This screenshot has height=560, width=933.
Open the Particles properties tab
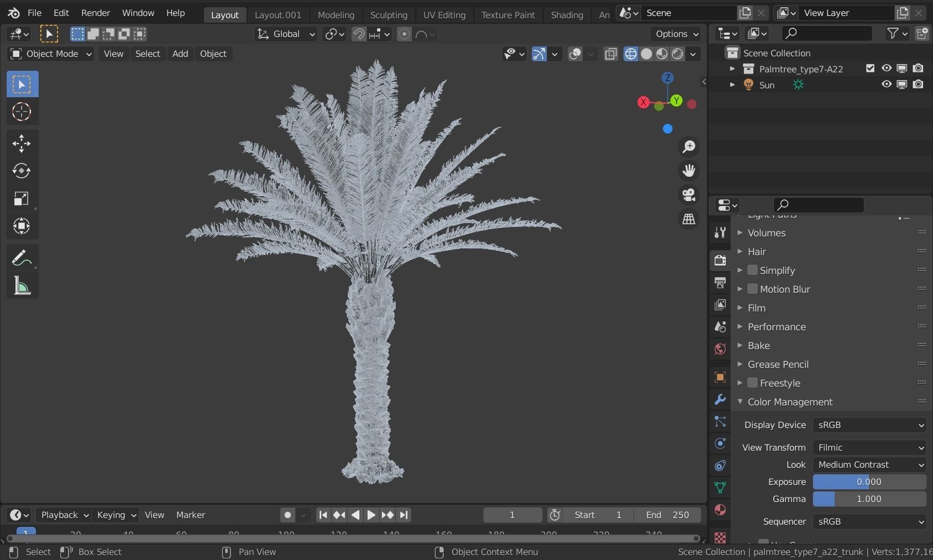tap(720, 421)
